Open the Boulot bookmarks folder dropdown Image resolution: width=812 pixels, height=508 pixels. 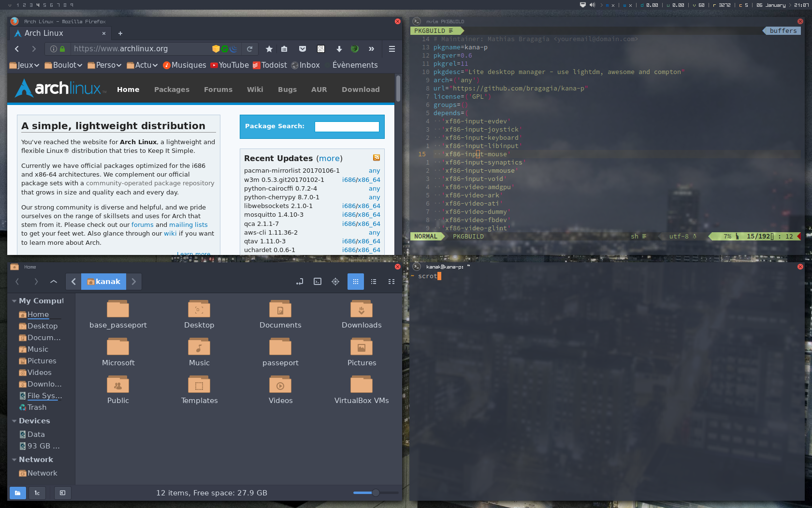63,65
